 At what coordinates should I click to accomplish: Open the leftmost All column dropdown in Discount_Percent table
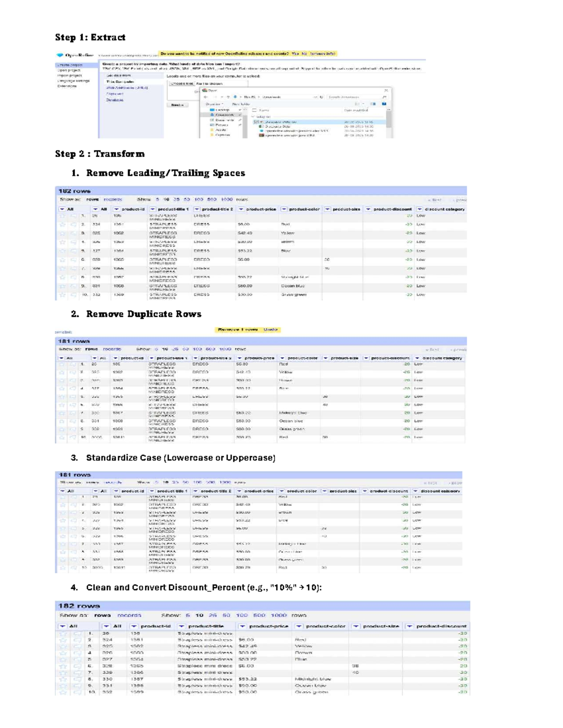(62, 626)
